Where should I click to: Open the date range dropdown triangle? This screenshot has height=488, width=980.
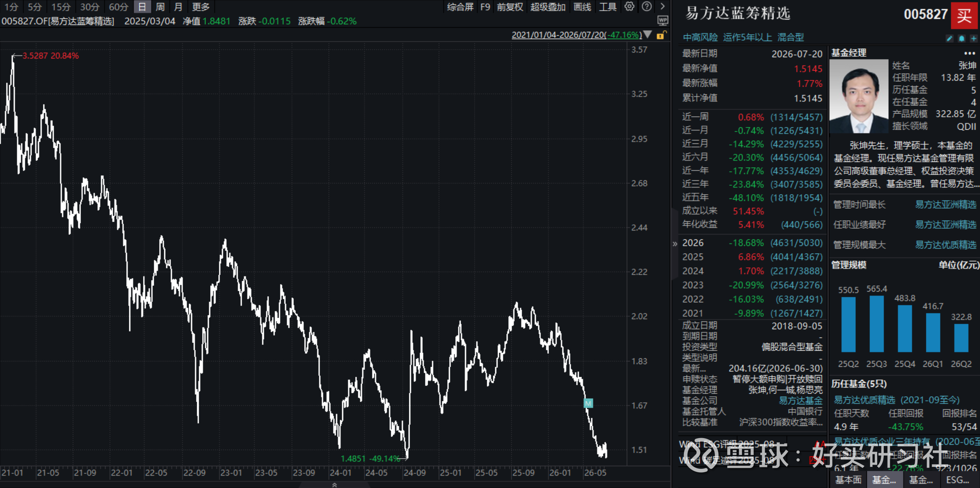pos(647,35)
